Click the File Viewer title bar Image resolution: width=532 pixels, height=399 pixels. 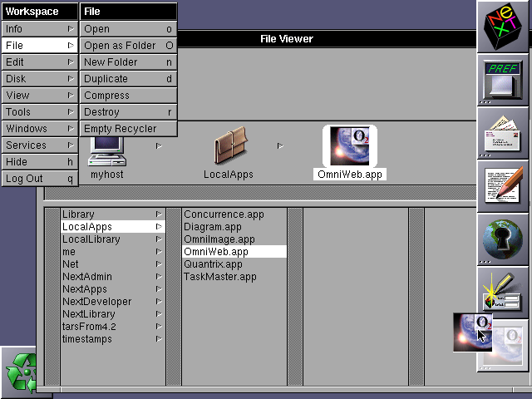[327, 39]
